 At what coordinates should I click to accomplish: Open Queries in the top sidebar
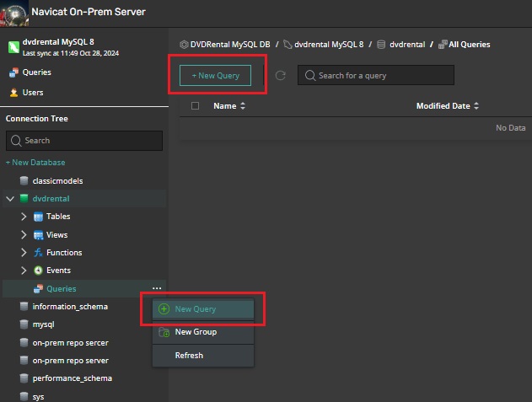pyautogui.click(x=36, y=72)
